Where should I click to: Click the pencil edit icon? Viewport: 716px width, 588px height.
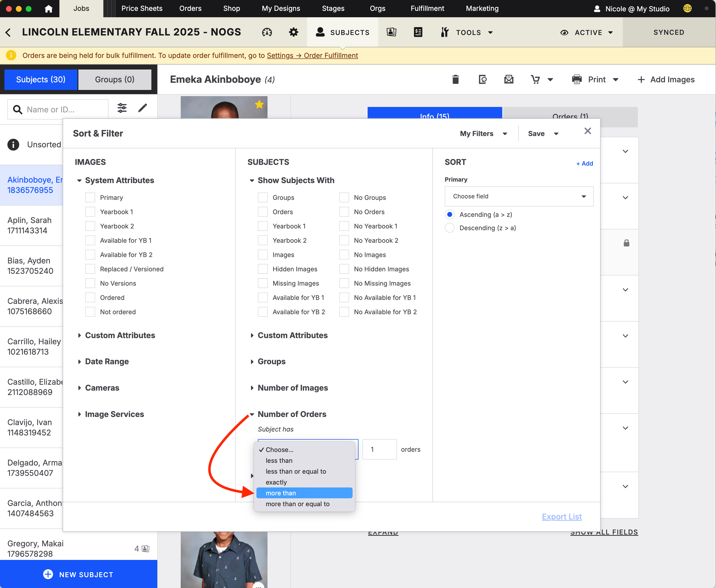pyautogui.click(x=143, y=108)
